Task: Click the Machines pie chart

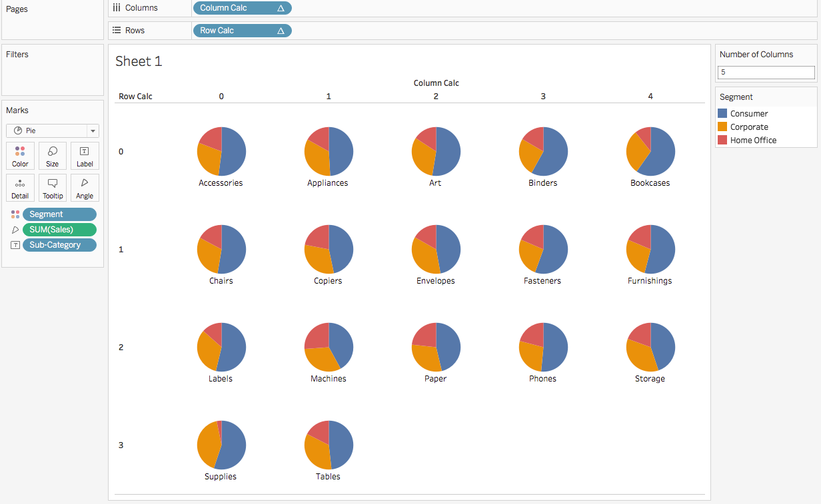Action: click(329, 348)
